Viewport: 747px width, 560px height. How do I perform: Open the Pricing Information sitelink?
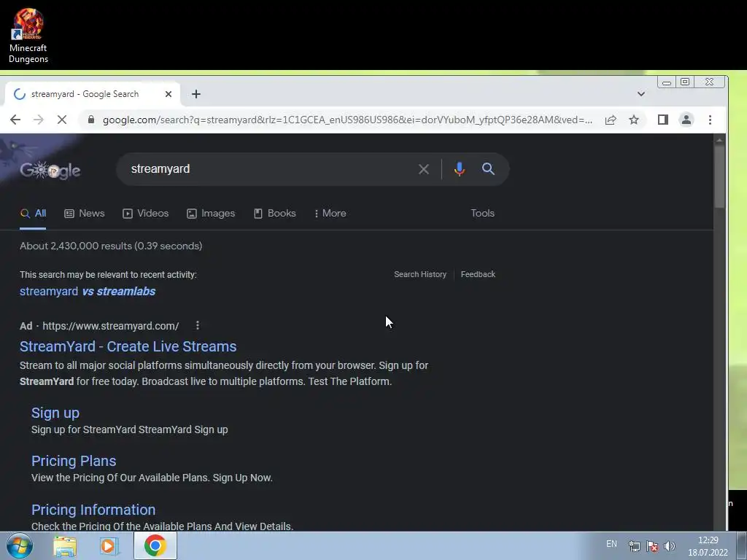(x=93, y=510)
